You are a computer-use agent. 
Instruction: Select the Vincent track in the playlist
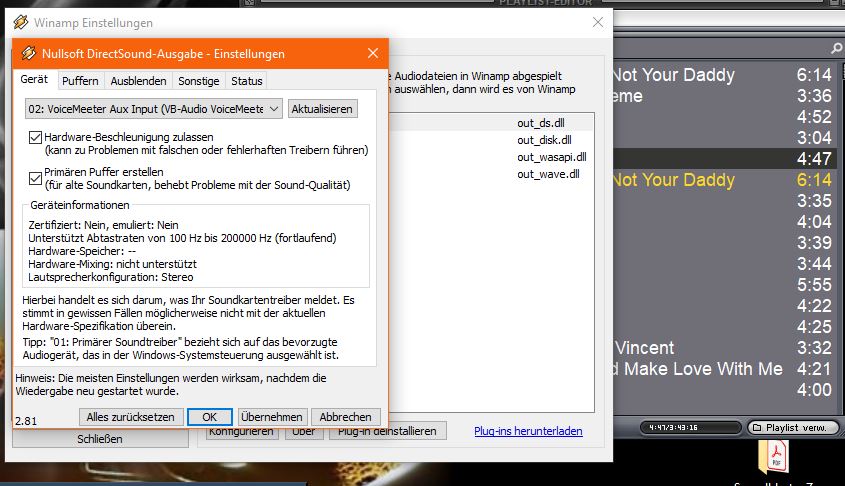(725, 348)
